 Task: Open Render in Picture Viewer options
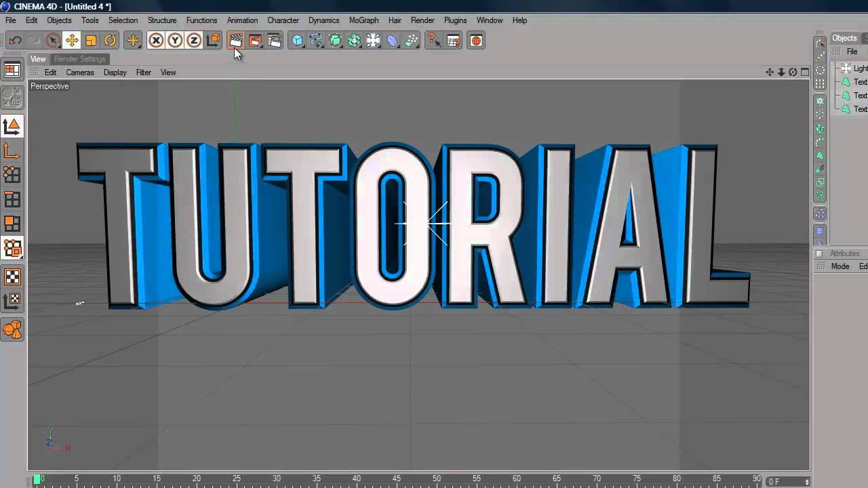(255, 41)
